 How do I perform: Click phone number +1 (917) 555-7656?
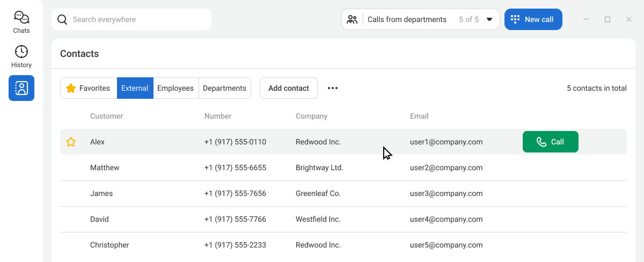tap(235, 193)
